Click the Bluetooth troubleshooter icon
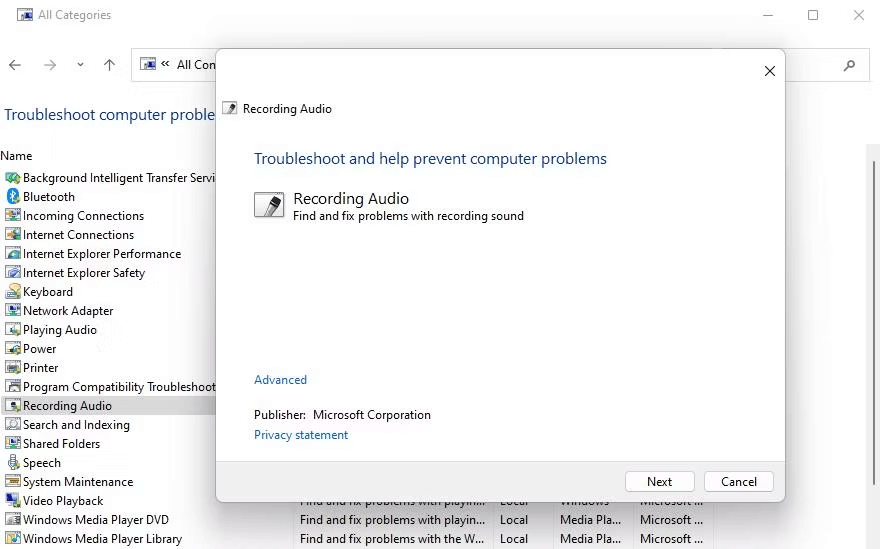 point(13,197)
